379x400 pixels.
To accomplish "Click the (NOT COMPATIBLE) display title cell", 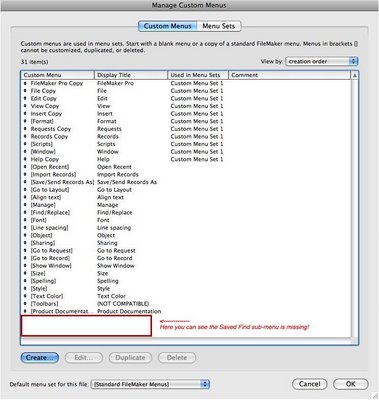I will (123, 304).
